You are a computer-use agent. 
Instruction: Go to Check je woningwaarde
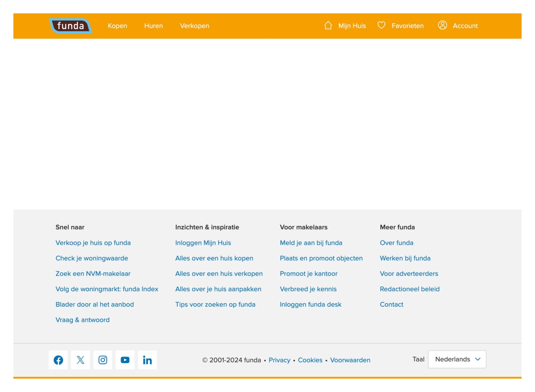(92, 258)
